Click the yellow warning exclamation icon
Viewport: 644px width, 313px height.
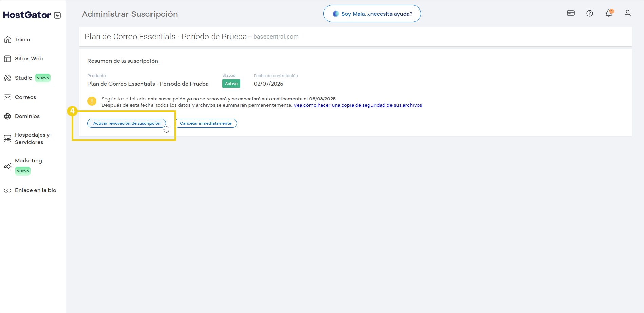[92, 101]
